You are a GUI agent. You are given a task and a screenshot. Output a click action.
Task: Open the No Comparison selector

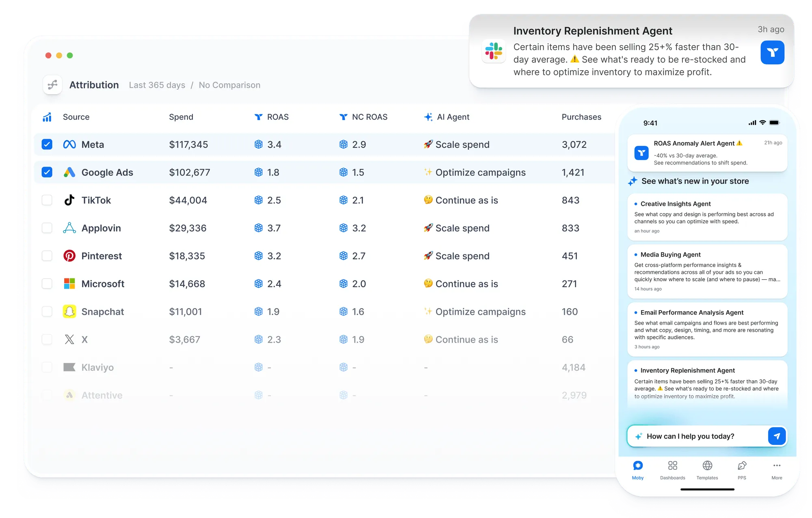229,85
